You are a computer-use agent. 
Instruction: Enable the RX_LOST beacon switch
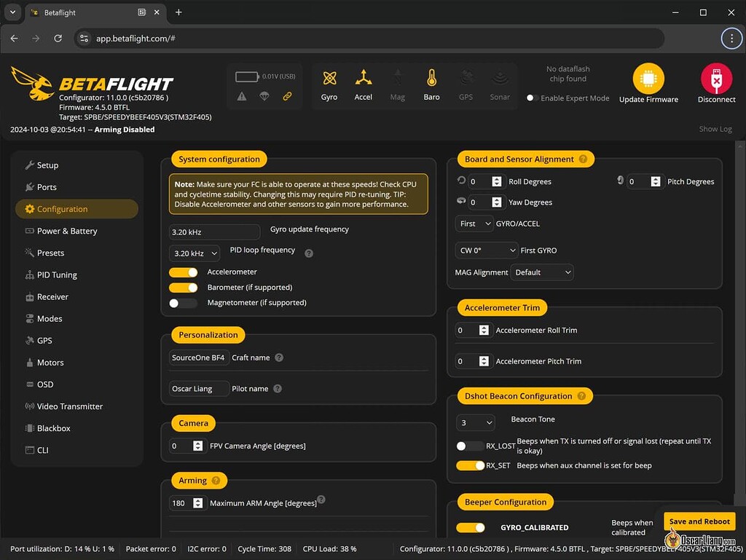470,446
